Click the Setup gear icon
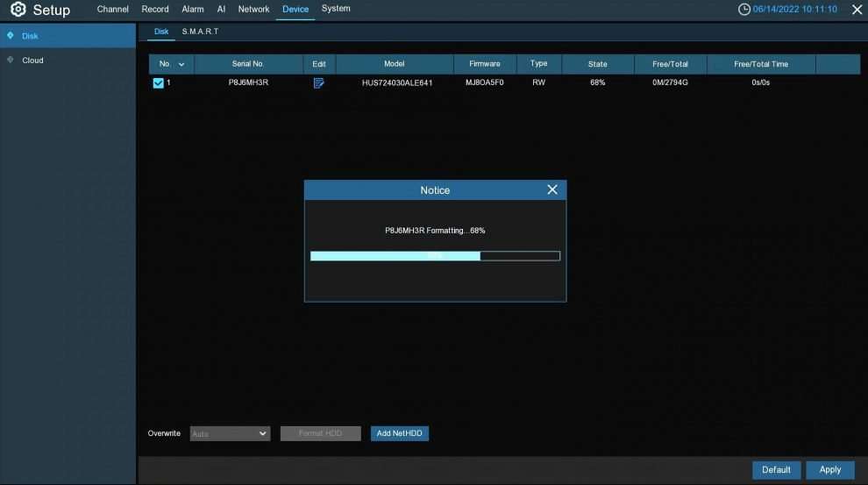The height and width of the screenshot is (485, 868). coord(18,10)
